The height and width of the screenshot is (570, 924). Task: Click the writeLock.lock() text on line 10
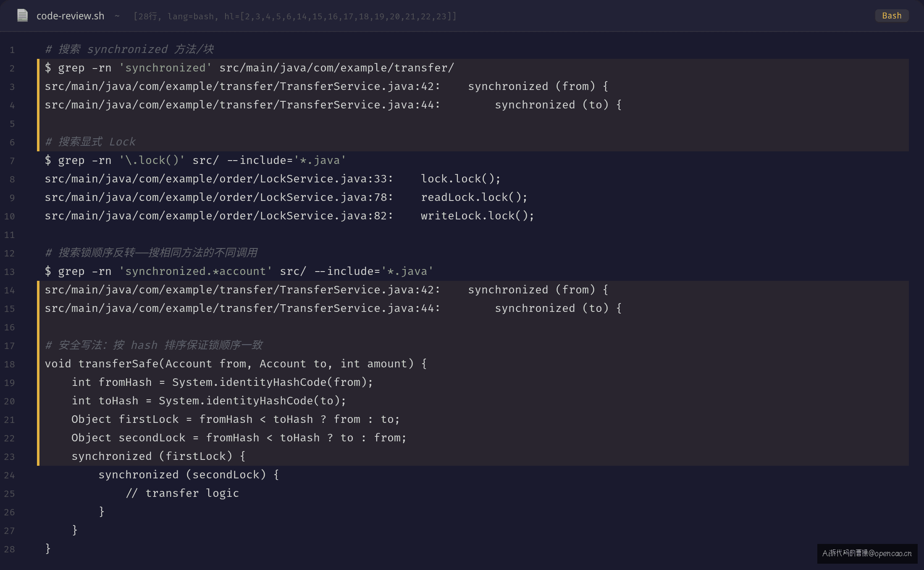pyautogui.click(x=478, y=216)
